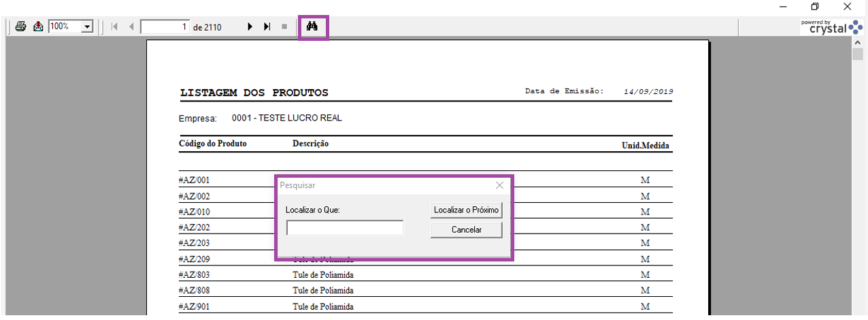Open the binoculars search tool
868x320 pixels.
pyautogui.click(x=313, y=27)
